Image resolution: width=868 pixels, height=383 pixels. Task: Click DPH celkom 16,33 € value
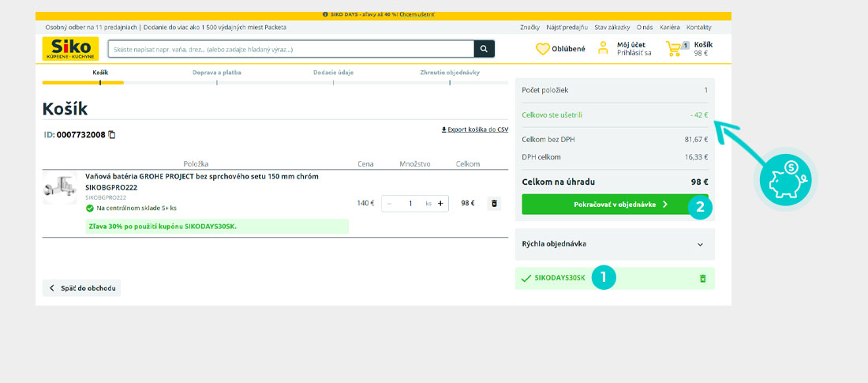(697, 157)
